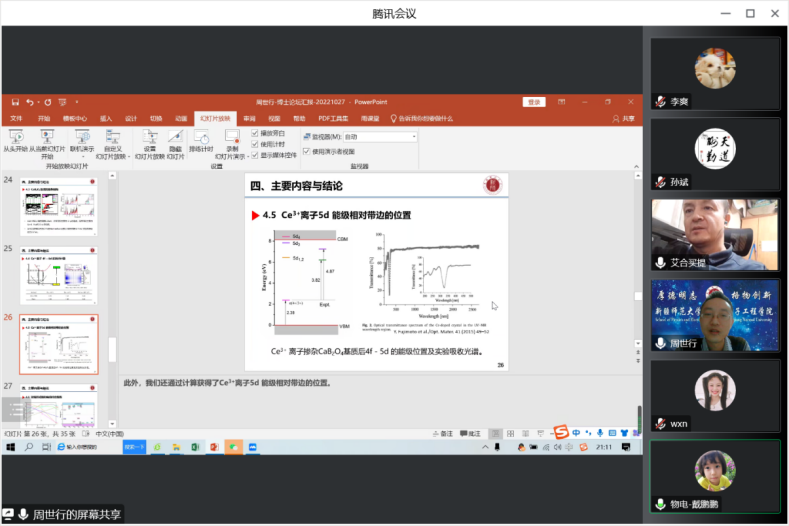Click the 共享 share button

pos(623,118)
